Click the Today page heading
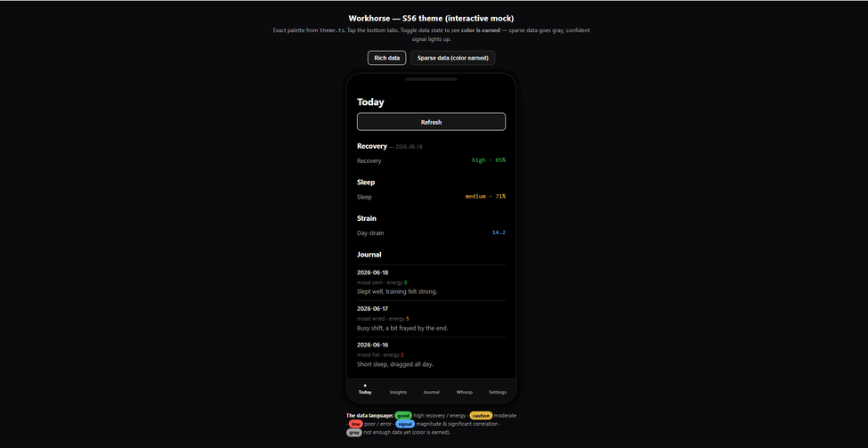The image size is (868, 448). tap(370, 102)
